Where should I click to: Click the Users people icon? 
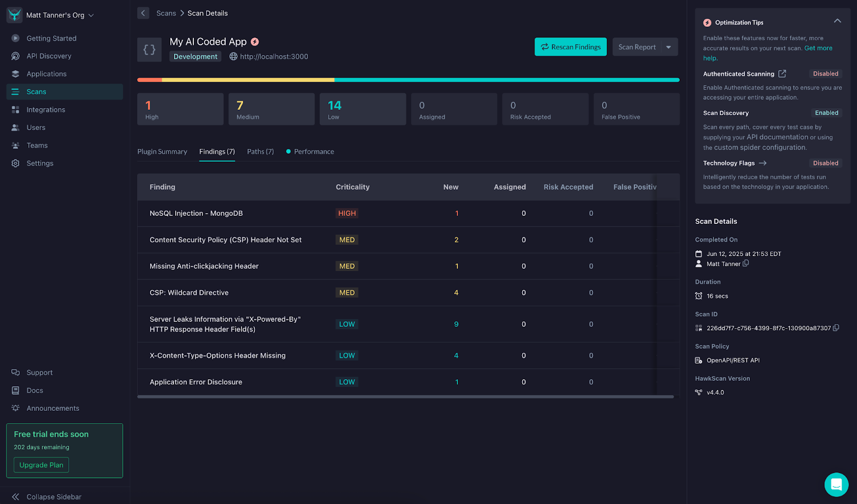pyautogui.click(x=16, y=127)
